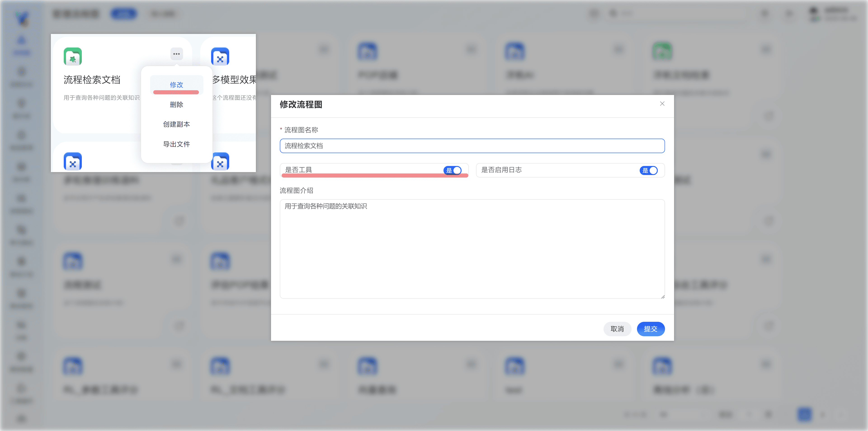The image size is (868, 431).
Task: Click the blue flow icon below 多模型效果 card
Action: pos(220,161)
